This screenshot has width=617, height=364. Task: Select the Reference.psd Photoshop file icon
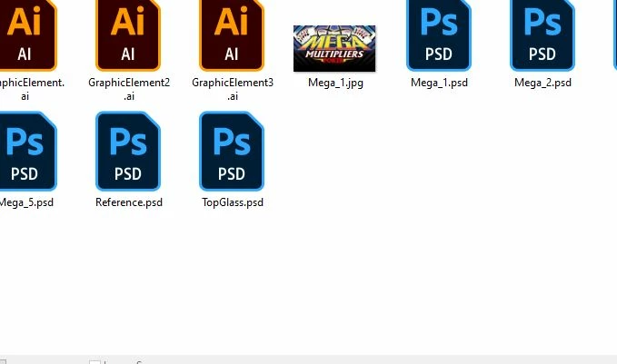tap(128, 152)
